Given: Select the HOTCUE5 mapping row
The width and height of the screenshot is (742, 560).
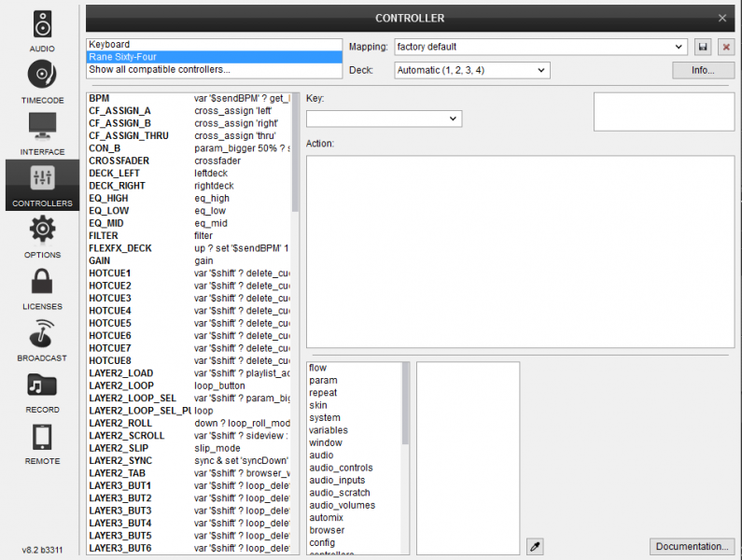Looking at the screenshot, I should [189, 323].
